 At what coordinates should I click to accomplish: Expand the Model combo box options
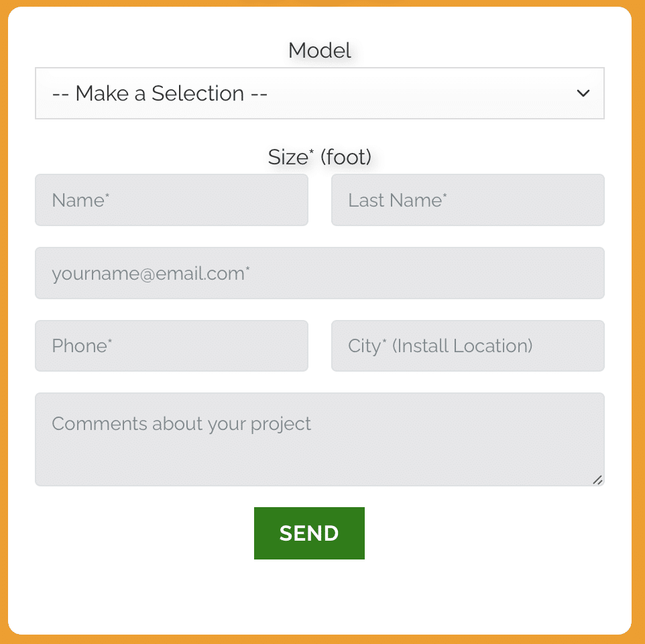point(319,93)
